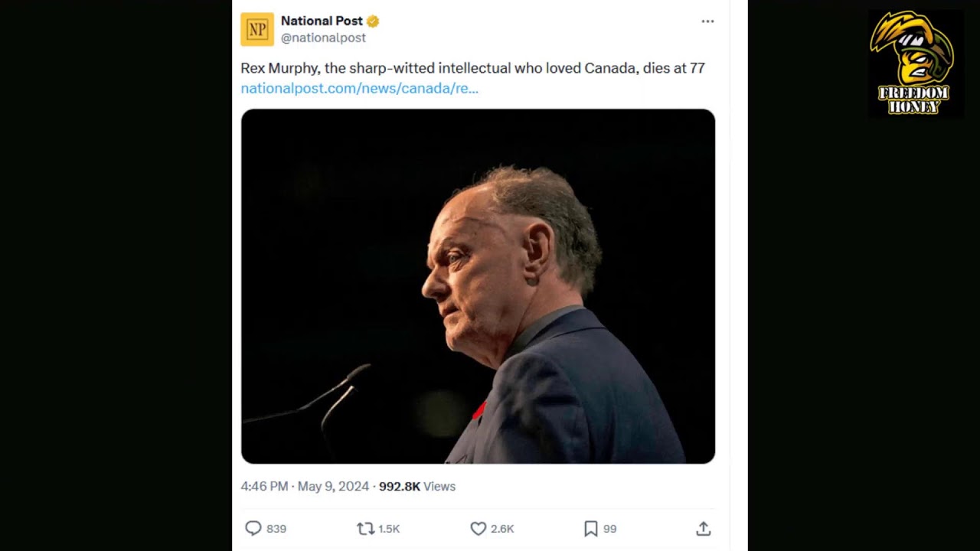Retweet the post using repost icon
The image size is (980, 551).
click(x=365, y=528)
